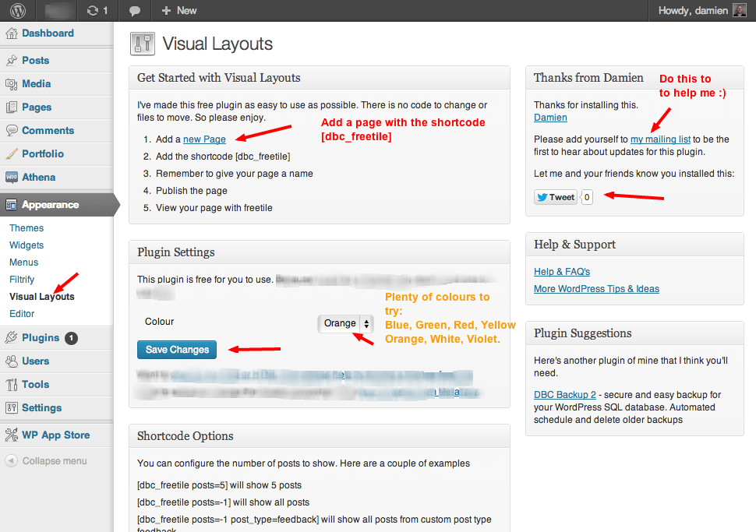Click the WP App Store icon
The width and height of the screenshot is (756, 532).
click(x=12, y=435)
